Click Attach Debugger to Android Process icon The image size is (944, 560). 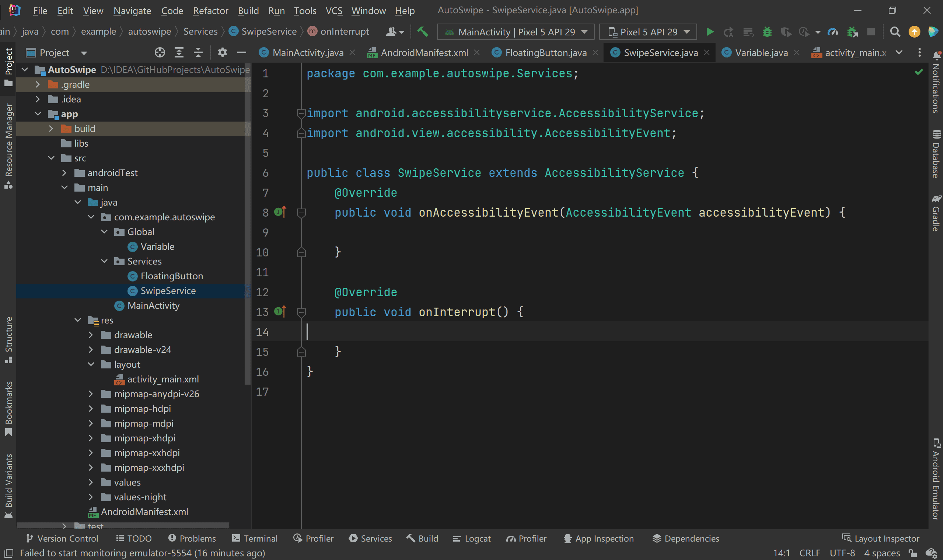[x=853, y=32]
